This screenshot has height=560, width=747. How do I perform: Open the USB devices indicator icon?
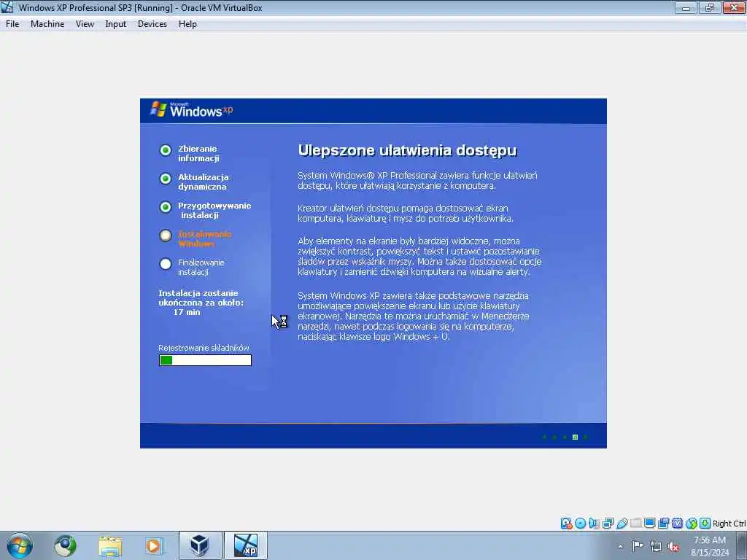coord(622,524)
